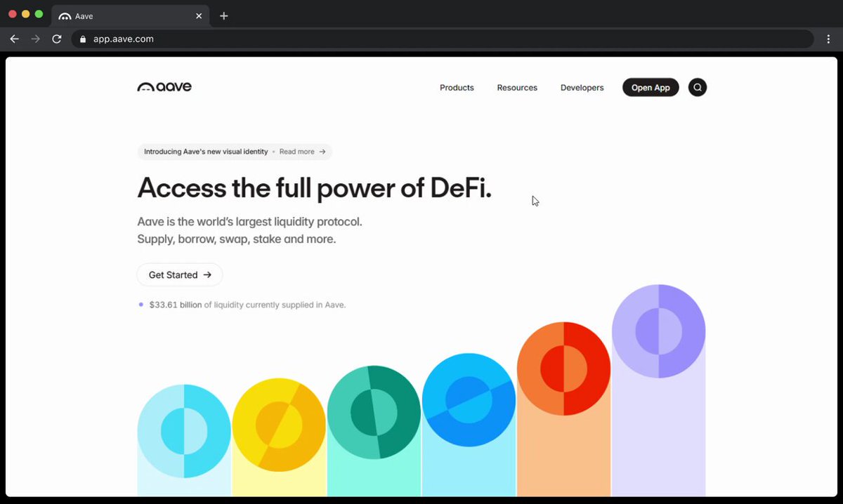This screenshot has width=843, height=504.
Task: Click the Get Started button
Action: [x=180, y=274]
